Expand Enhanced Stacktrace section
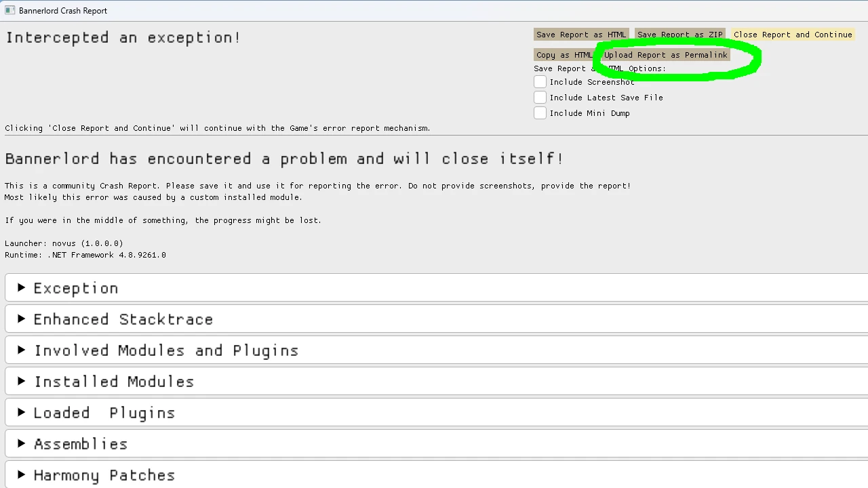Viewport: 868px width, 488px height. [436, 319]
